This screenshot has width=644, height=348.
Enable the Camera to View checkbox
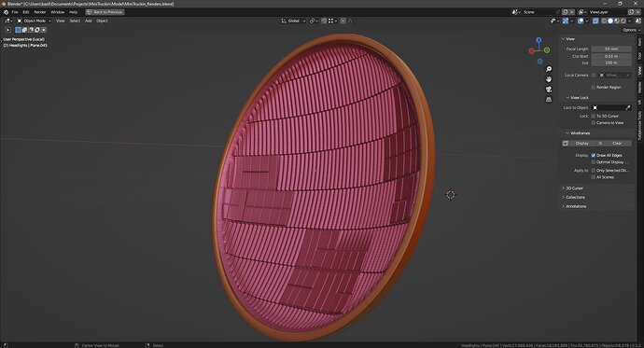click(594, 123)
